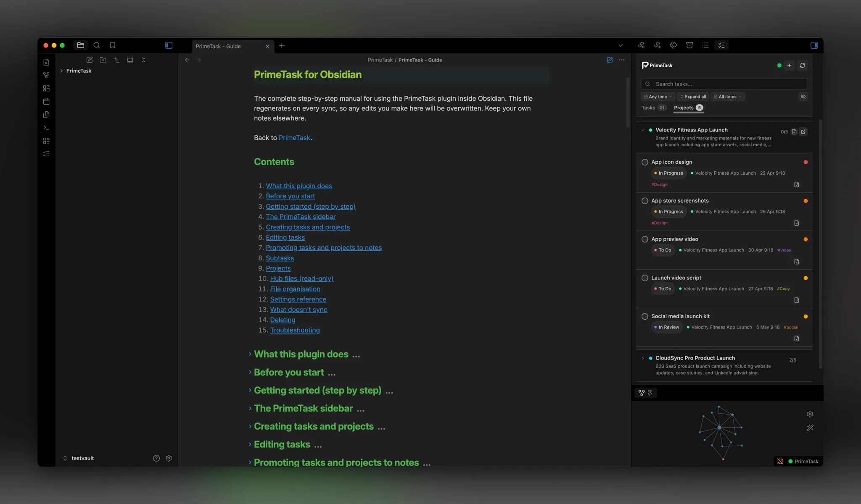861x504 pixels.
Task: Open graph view from left ribbon
Action: click(x=46, y=75)
